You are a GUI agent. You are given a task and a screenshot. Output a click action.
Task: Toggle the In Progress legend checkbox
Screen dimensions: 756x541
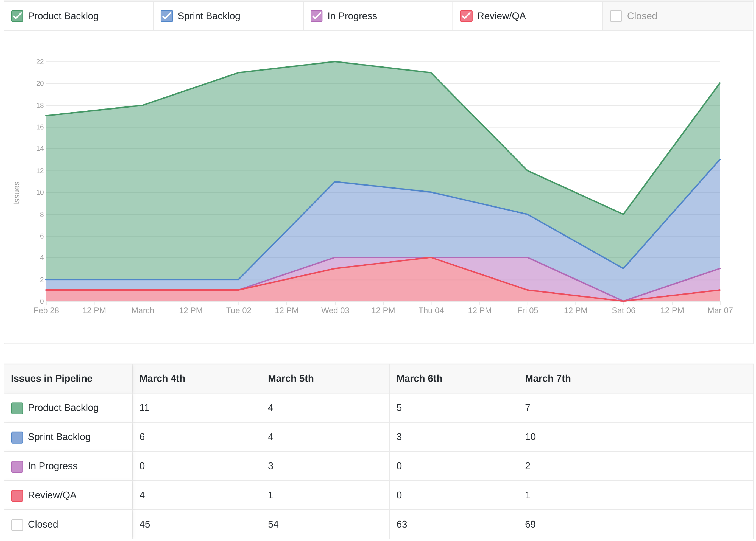[316, 16]
